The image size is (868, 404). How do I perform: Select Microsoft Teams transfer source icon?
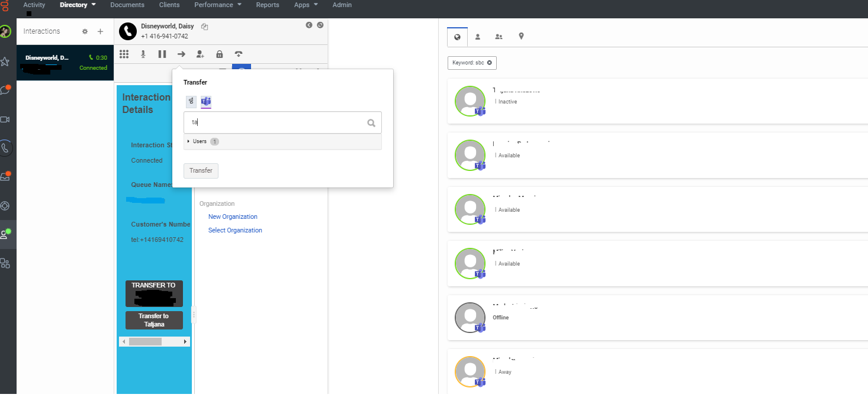pyautogui.click(x=206, y=101)
